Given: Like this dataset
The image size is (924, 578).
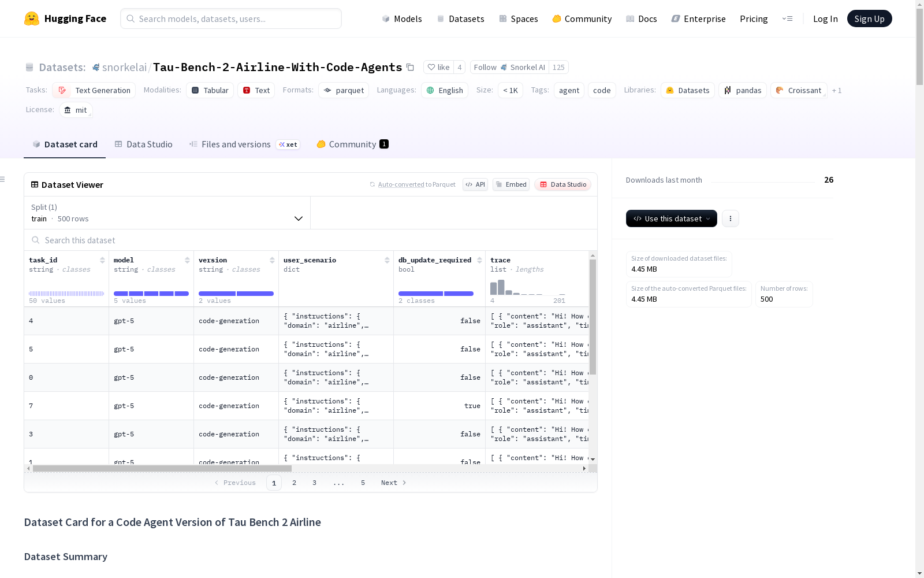Looking at the screenshot, I should pos(438,67).
